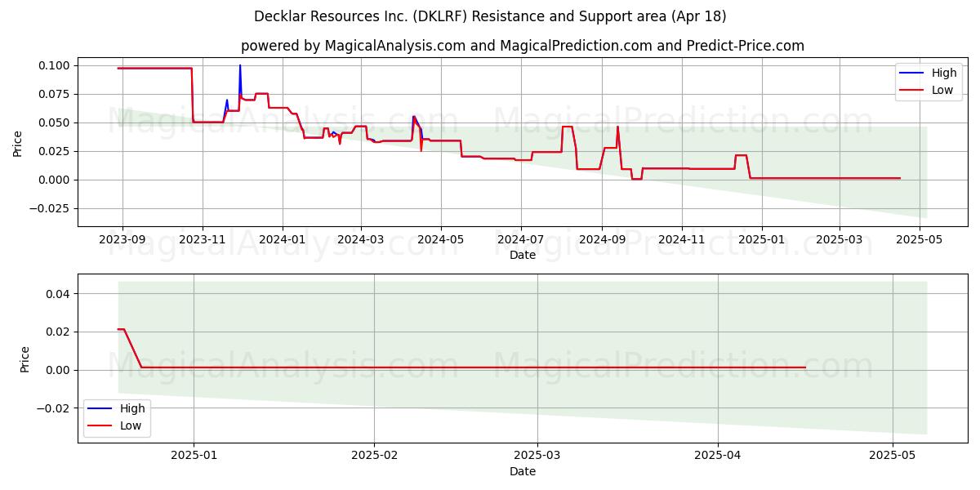Click the '2024-11' date tick label
This screenshot has height=490, width=980.
(x=682, y=239)
